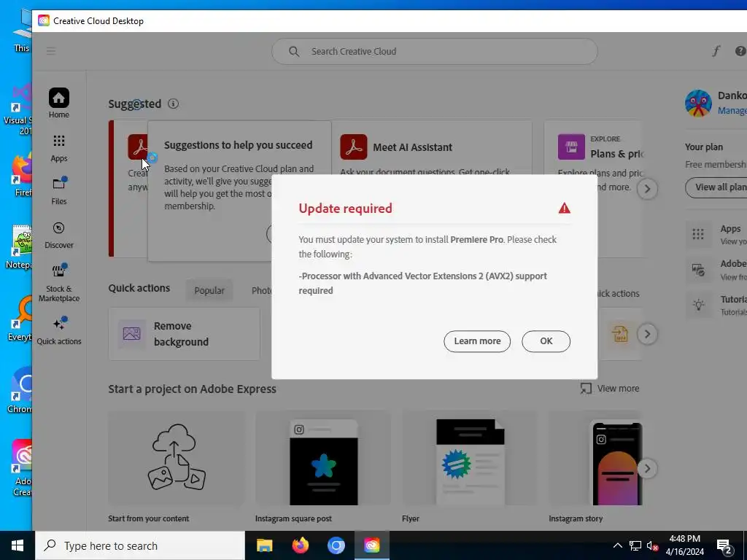Advance the Adobe Express templates with arrow
The image size is (747, 560).
[x=647, y=468]
